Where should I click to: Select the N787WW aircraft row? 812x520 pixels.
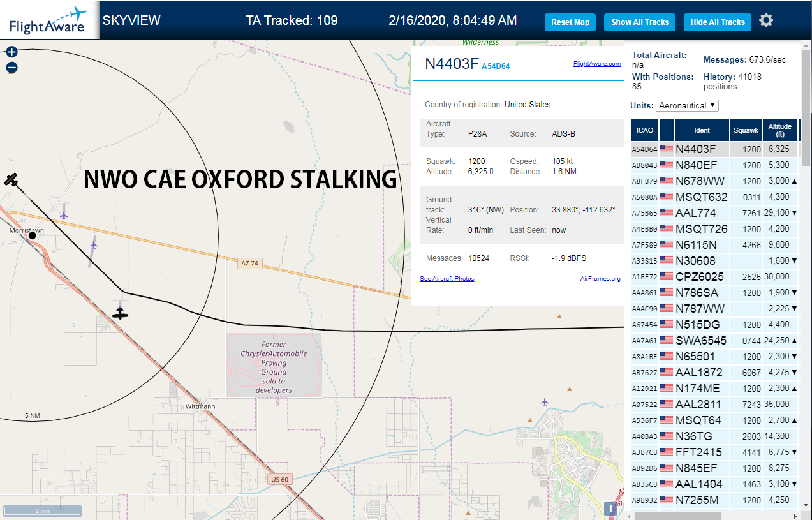[714, 309]
